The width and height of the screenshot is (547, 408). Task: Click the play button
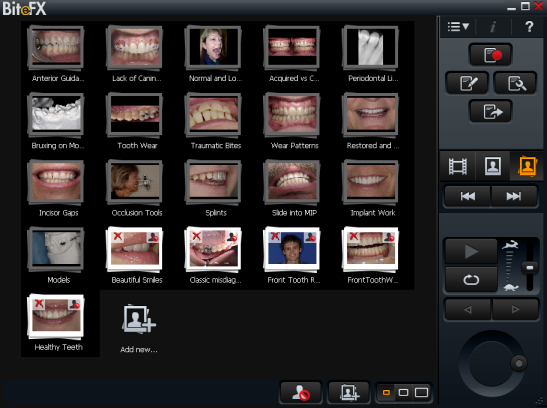pos(471,251)
